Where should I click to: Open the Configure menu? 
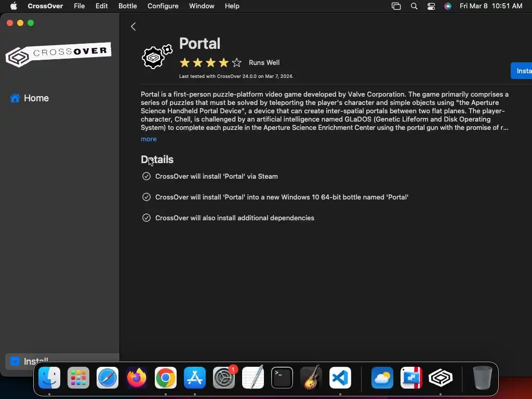(x=163, y=6)
